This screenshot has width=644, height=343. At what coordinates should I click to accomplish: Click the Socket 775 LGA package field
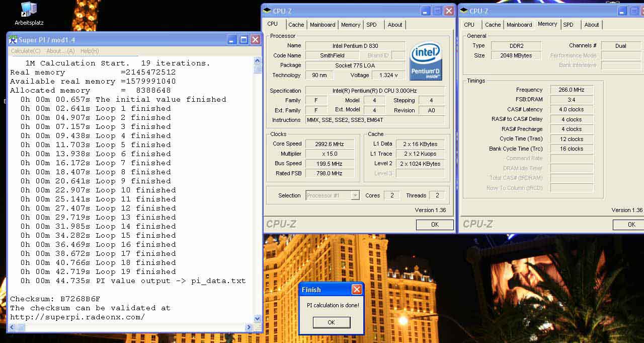click(355, 65)
